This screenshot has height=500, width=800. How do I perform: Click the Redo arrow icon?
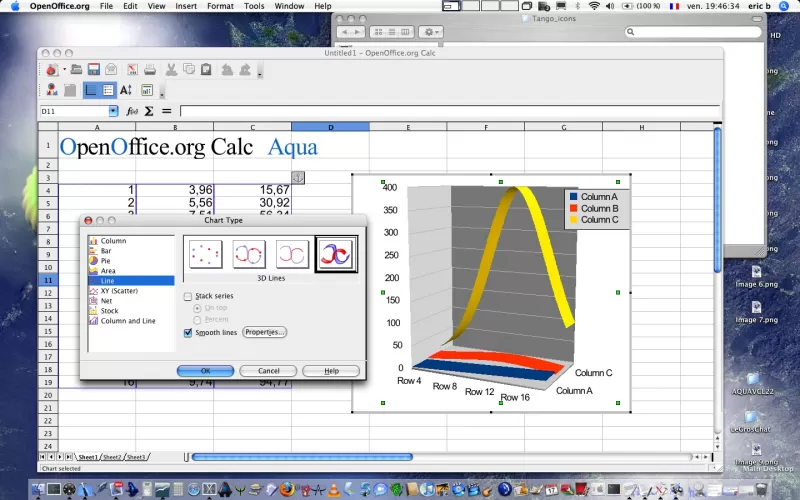coord(245,69)
